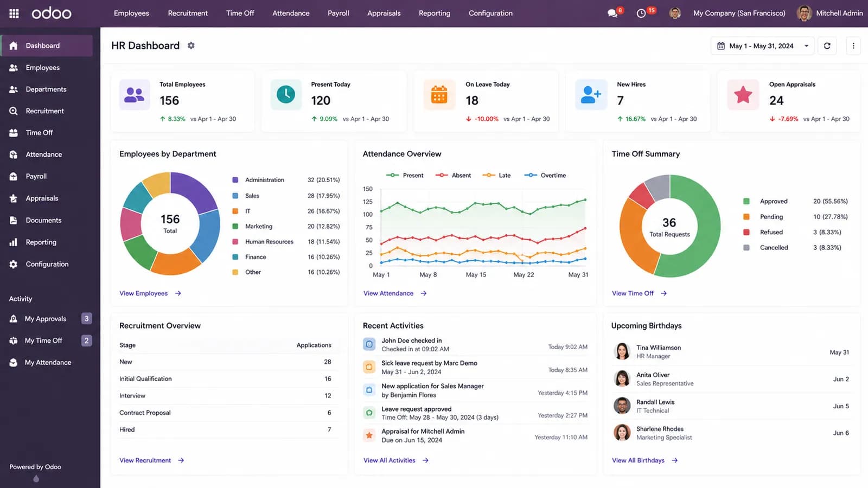The height and width of the screenshot is (488, 868).
Task: Open the Reporting top menu
Action: pyautogui.click(x=435, y=14)
